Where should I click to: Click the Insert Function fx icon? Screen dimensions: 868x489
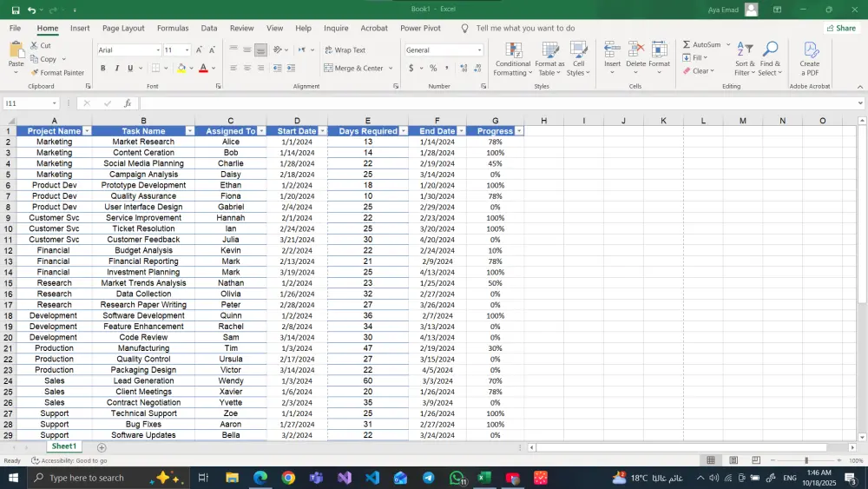click(x=128, y=103)
